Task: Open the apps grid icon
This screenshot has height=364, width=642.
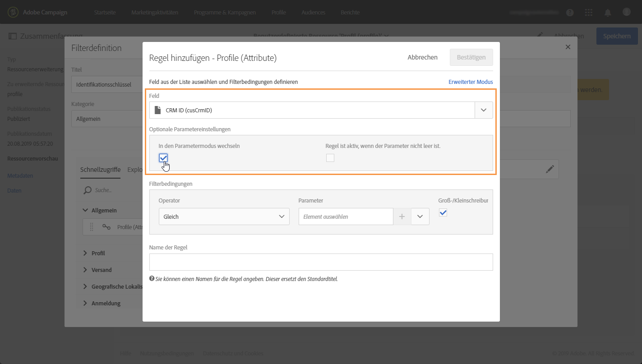Action: tap(588, 13)
